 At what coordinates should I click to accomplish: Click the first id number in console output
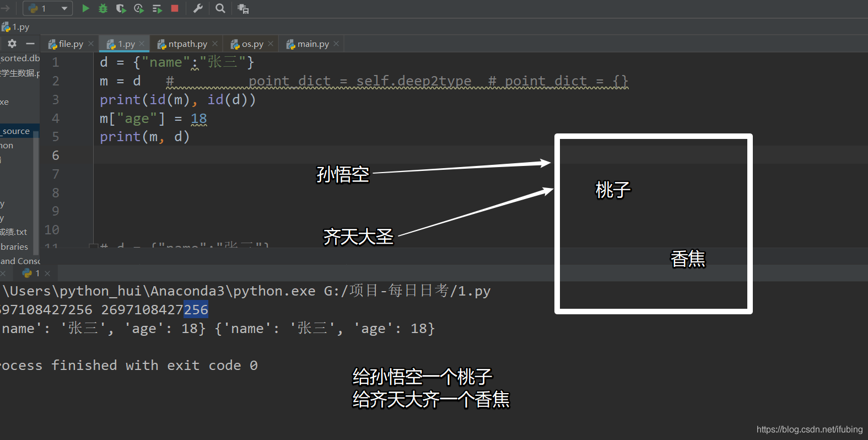pos(46,309)
